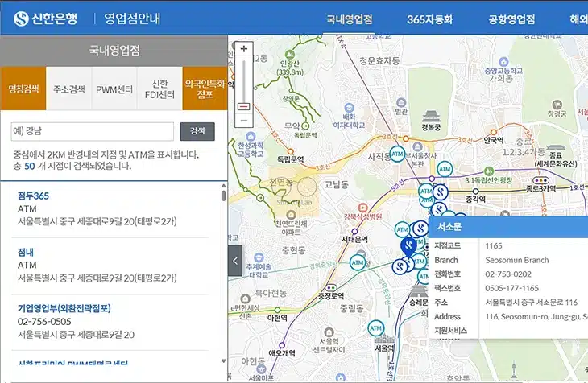
Task: Switch to 외국인특화 점포 tab
Action: click(x=205, y=89)
